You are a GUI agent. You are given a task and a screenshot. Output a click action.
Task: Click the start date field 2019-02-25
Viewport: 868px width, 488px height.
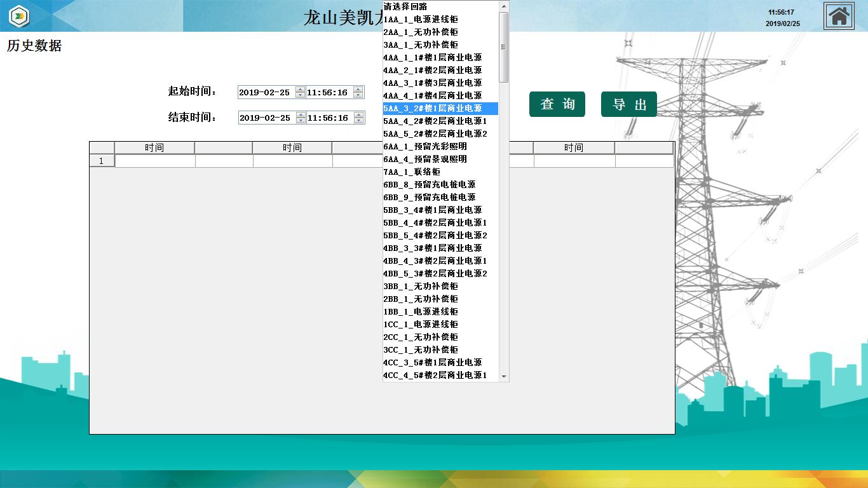(265, 93)
